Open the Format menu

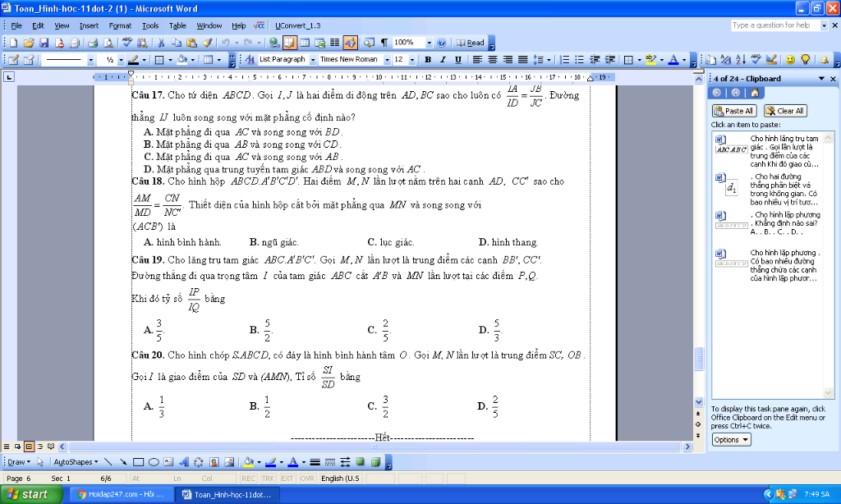120,25
